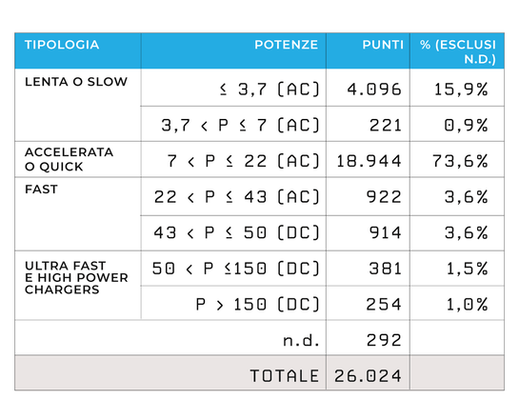Select the 18.944 points value
The width and height of the screenshot is (519, 420).
click(369, 161)
